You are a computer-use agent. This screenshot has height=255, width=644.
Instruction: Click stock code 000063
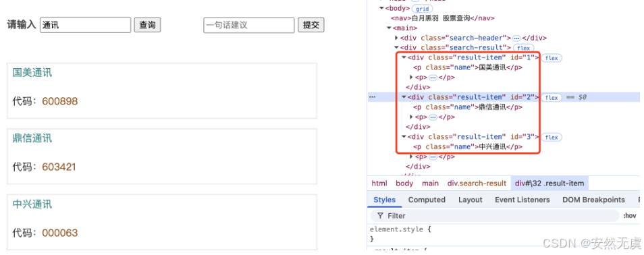point(59,233)
